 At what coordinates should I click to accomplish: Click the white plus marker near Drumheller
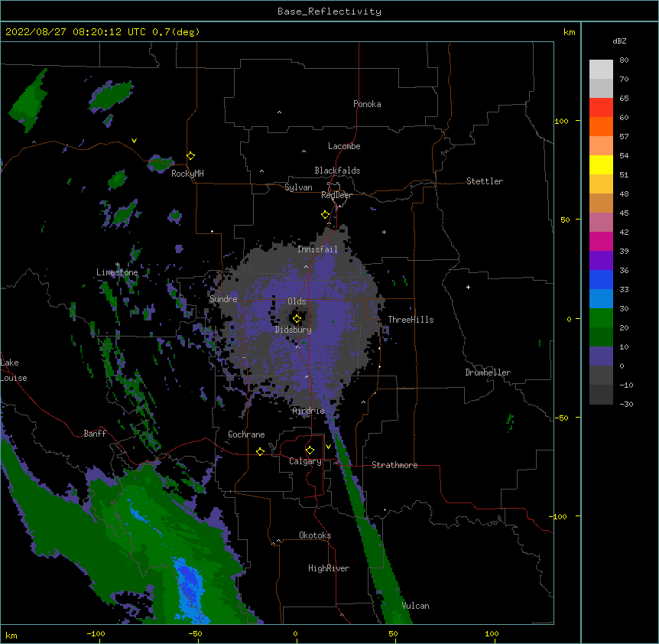[468, 287]
